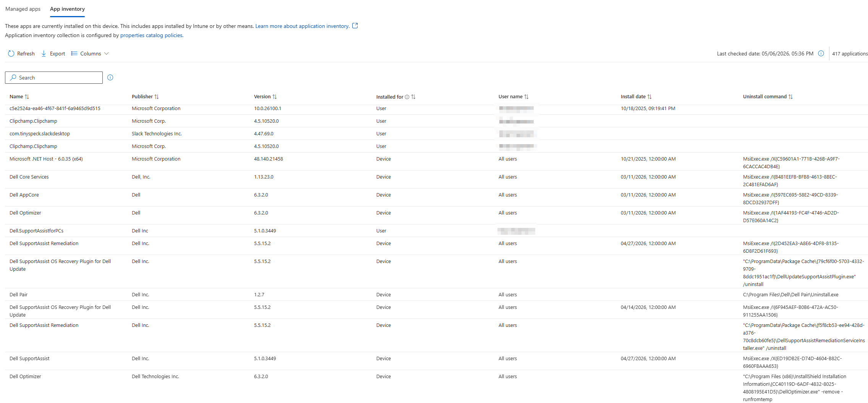Sort by the Name column arrows
Image resolution: width=868 pixels, height=403 pixels.
click(27, 97)
